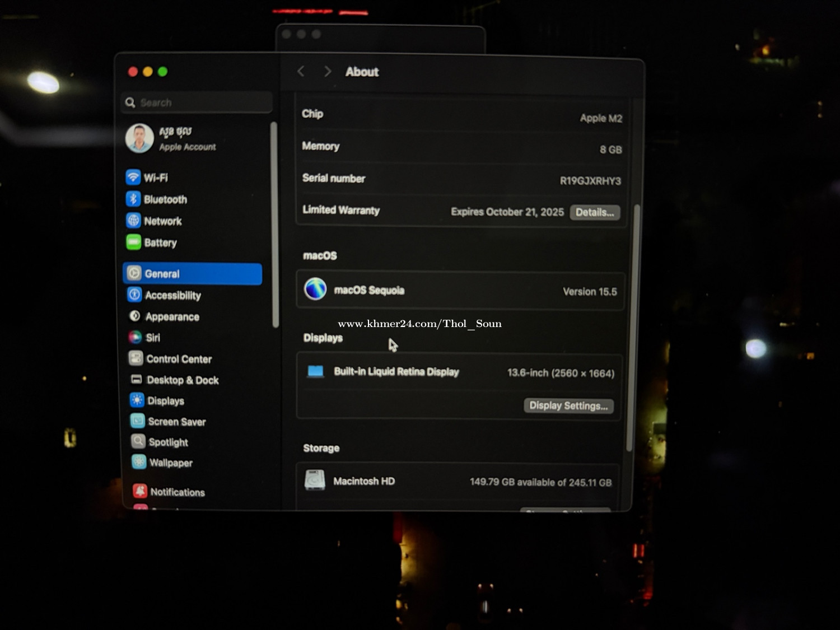Screen dimensions: 840x630
Task: Select Control Center label in sidebar
Action: [179, 359]
